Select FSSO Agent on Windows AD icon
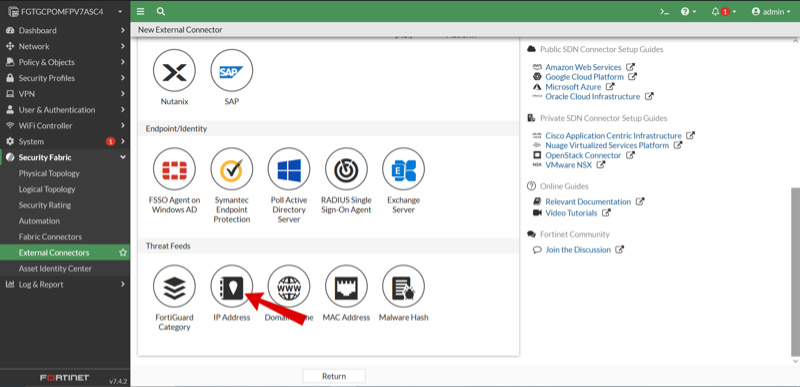 point(174,169)
